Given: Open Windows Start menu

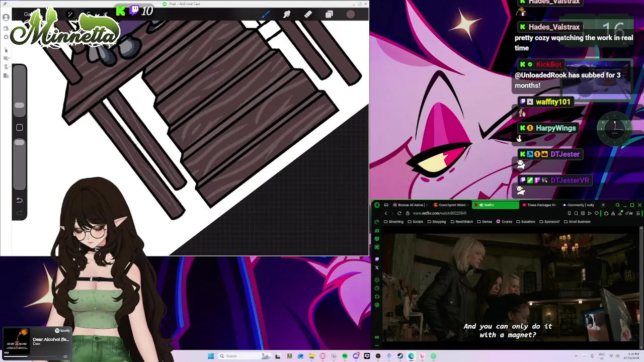Looking at the screenshot, I should click(x=211, y=356).
